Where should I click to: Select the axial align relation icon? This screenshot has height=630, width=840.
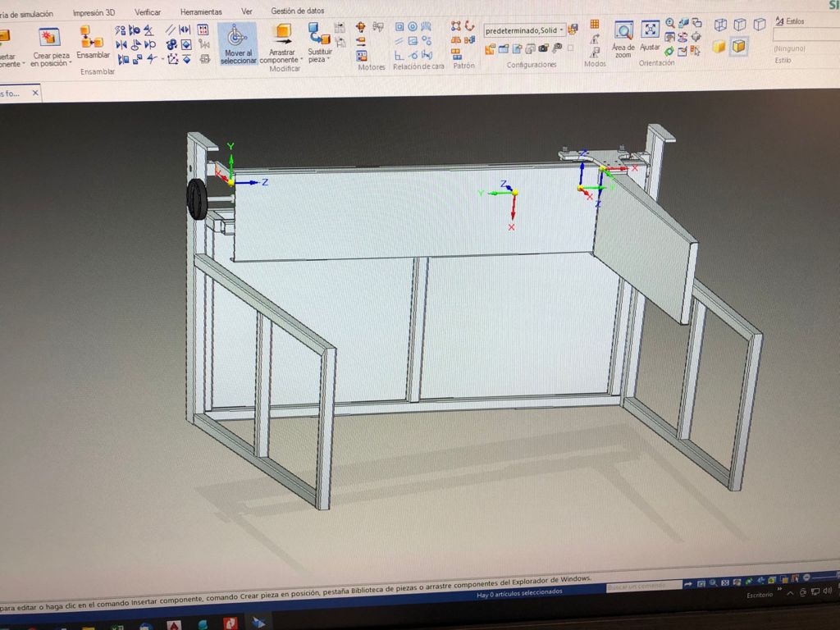tap(413, 26)
